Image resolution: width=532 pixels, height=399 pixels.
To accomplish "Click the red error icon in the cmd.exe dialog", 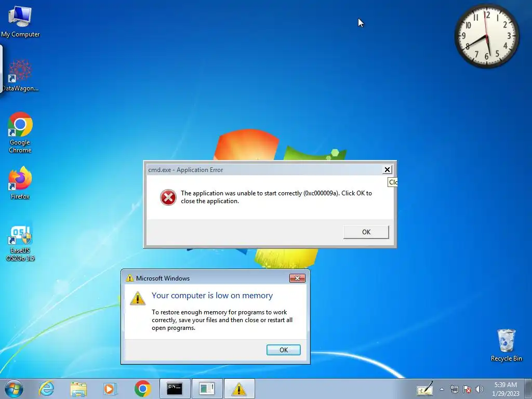I will click(168, 197).
